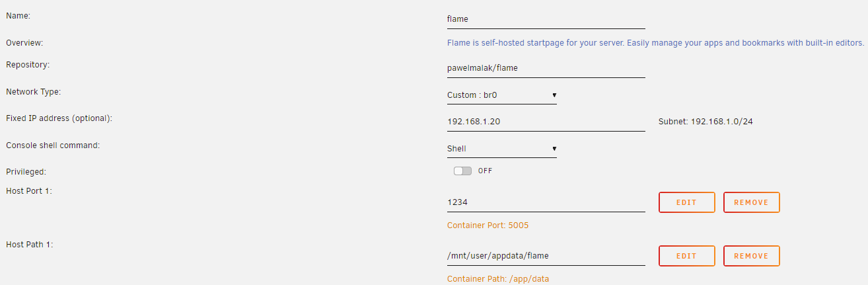This screenshot has height=285, width=868.
Task: Click the Fixed IP address field 192.168.1.20
Action: click(x=546, y=122)
